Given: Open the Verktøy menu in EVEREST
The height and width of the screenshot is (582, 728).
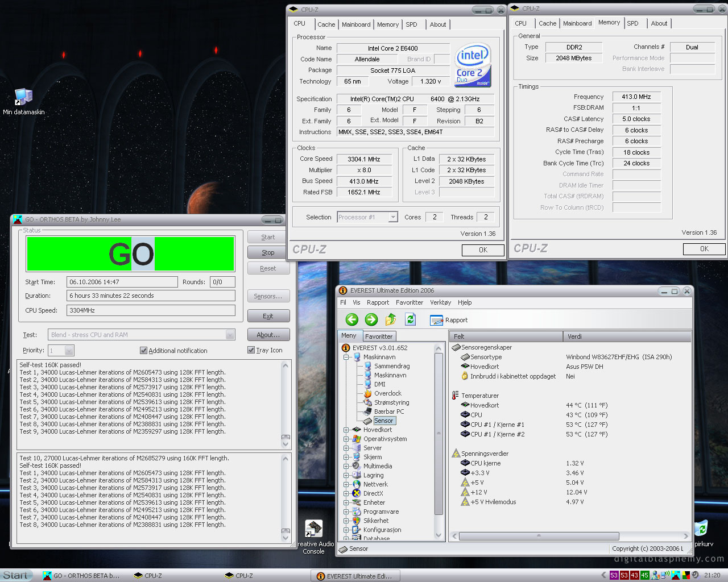Looking at the screenshot, I should point(440,302).
